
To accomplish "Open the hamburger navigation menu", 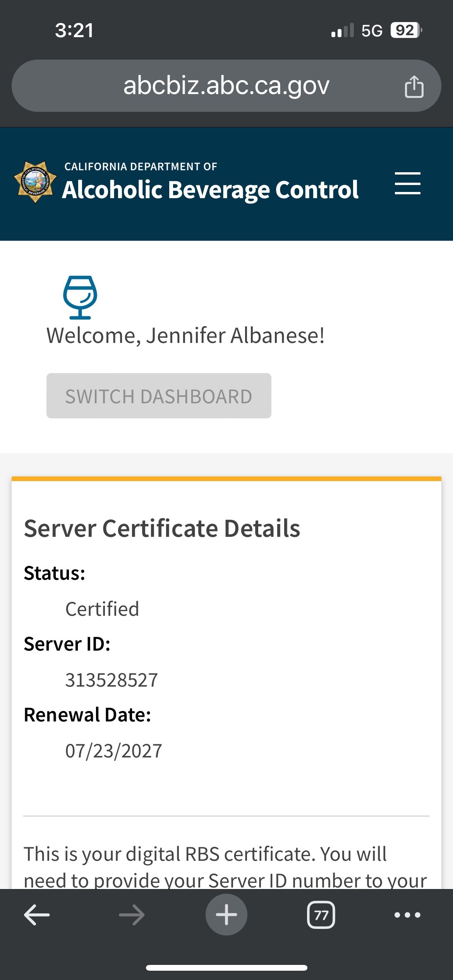I will point(407,183).
